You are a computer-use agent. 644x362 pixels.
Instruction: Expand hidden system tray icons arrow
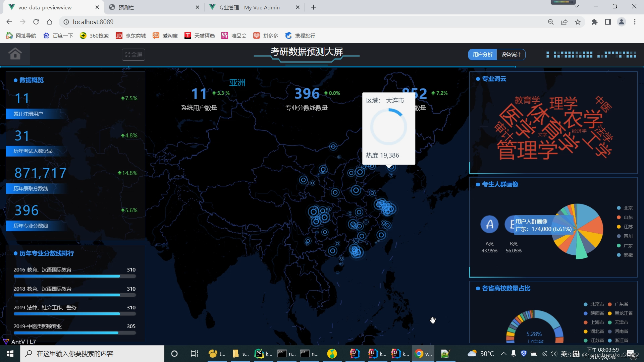[503, 354]
